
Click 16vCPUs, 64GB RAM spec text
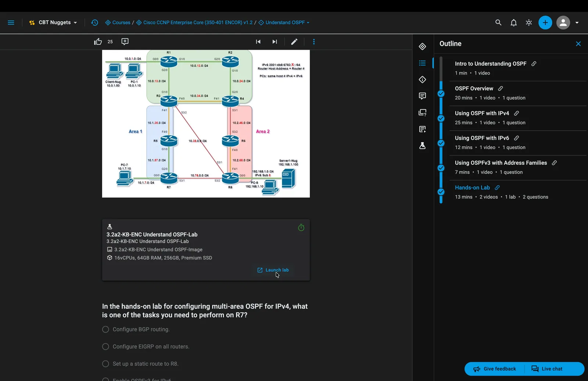[163, 258]
